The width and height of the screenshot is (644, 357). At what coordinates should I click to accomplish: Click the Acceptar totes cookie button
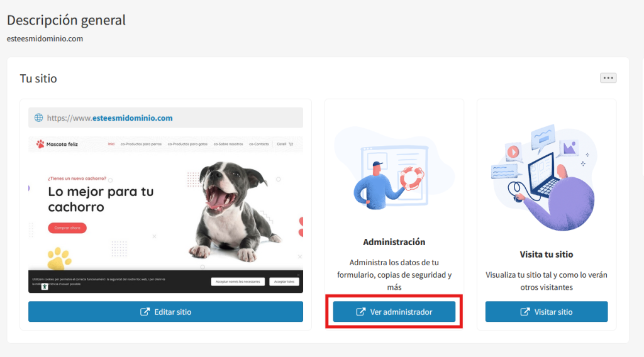click(284, 282)
